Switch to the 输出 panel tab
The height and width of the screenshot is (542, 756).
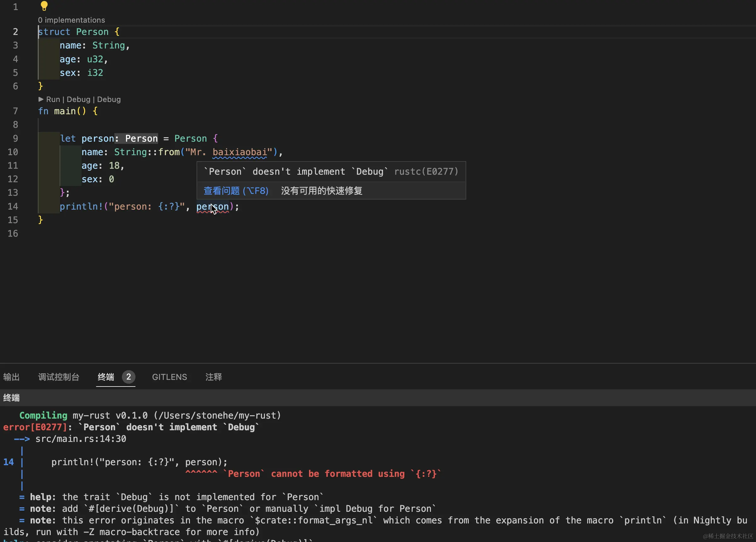[11, 377]
